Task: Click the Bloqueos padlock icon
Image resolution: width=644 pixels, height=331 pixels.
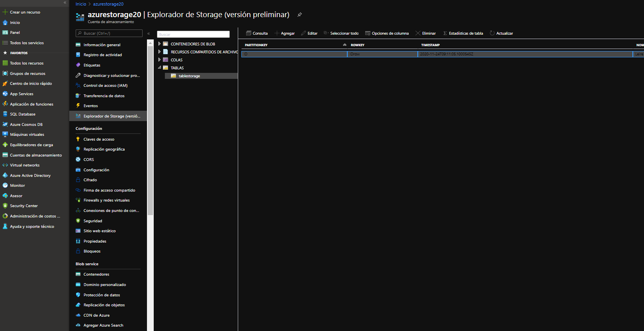Action: pyautogui.click(x=78, y=251)
